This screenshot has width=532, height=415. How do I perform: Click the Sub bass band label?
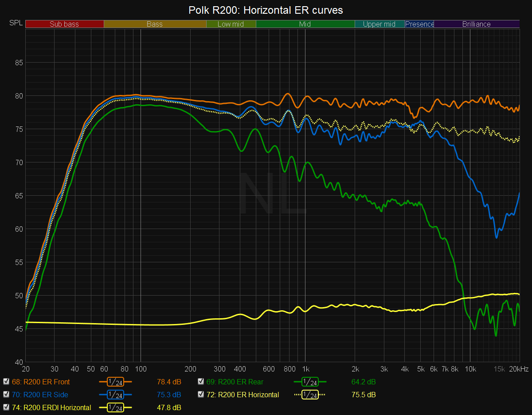click(64, 24)
